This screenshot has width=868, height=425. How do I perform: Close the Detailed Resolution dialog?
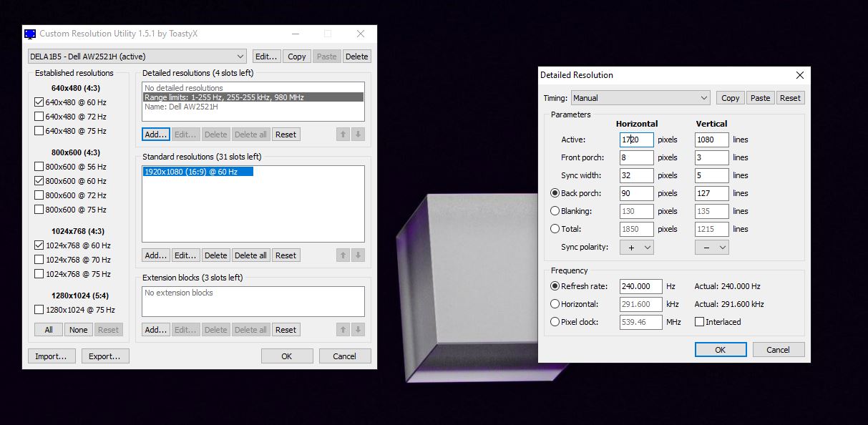point(799,75)
